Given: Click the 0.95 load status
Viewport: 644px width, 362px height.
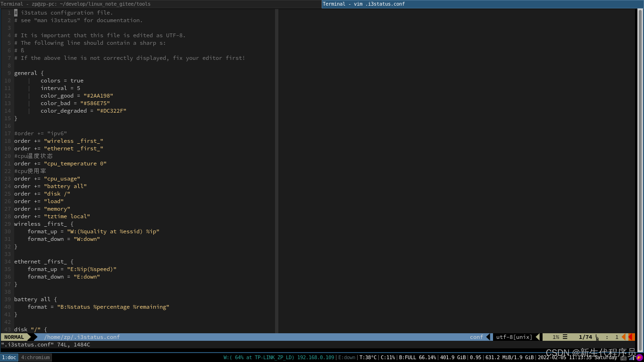Looking at the screenshot, I should [476, 357].
